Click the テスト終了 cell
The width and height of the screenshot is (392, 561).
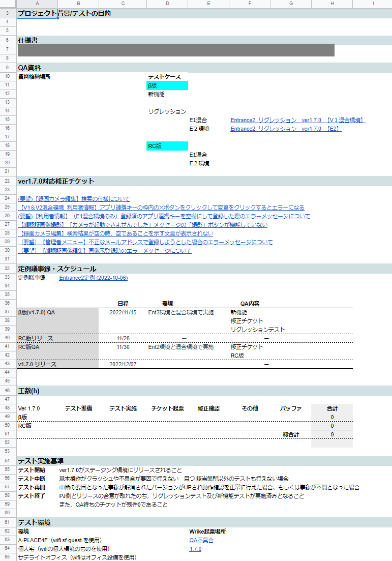(32, 496)
